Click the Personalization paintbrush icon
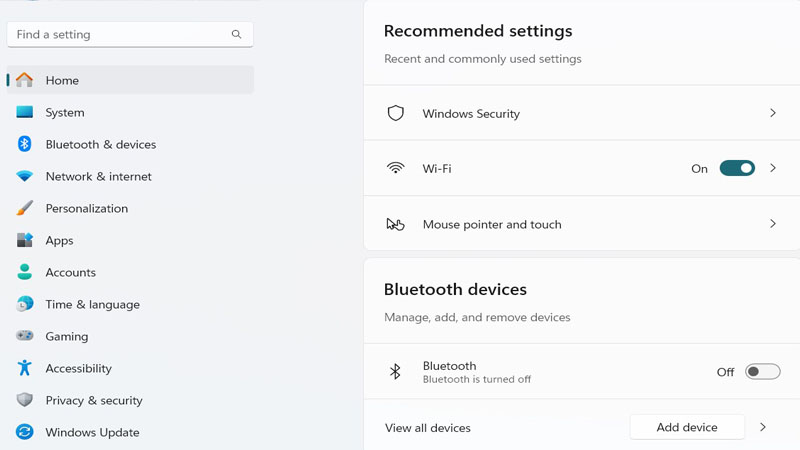The height and width of the screenshot is (450, 800). click(x=24, y=208)
